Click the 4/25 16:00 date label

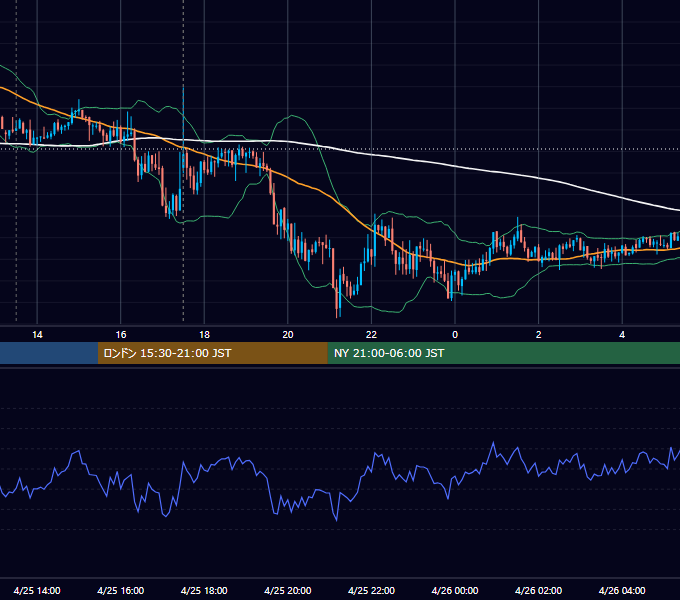(121, 590)
